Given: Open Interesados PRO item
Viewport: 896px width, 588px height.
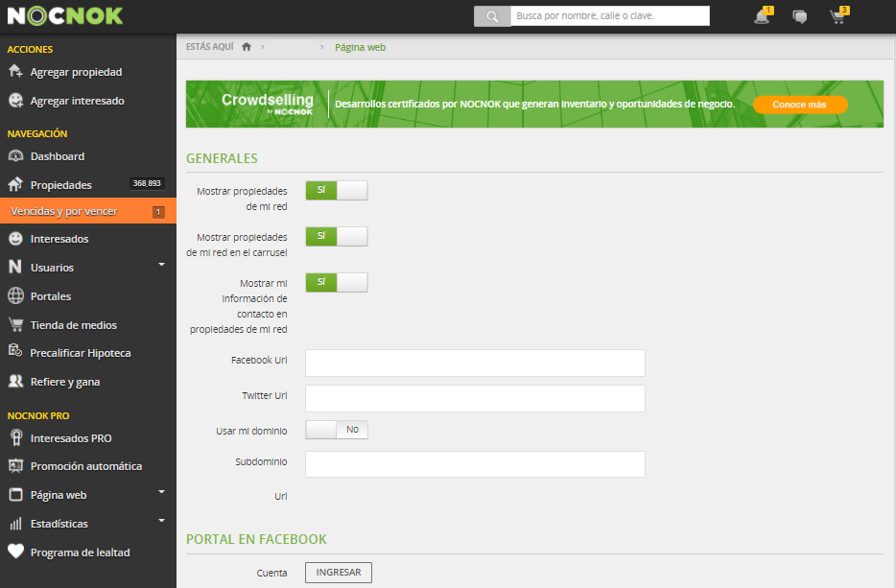Looking at the screenshot, I should pos(71,438).
